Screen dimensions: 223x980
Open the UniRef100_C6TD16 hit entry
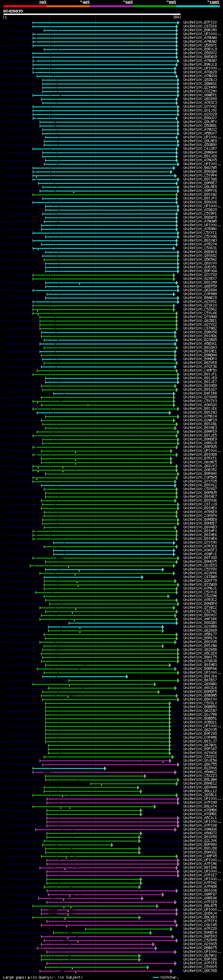pyautogui.click(x=200, y=26)
